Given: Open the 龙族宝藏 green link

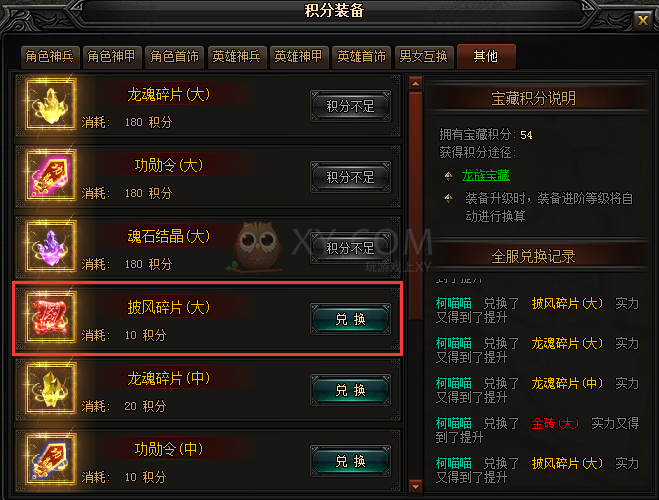Looking at the screenshot, I should click(485, 175).
